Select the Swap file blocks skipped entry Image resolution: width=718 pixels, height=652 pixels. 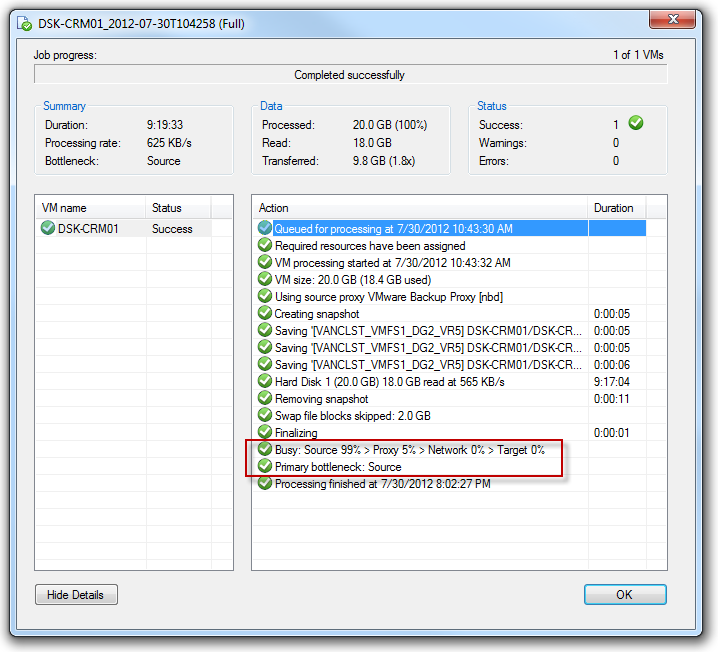[352, 416]
